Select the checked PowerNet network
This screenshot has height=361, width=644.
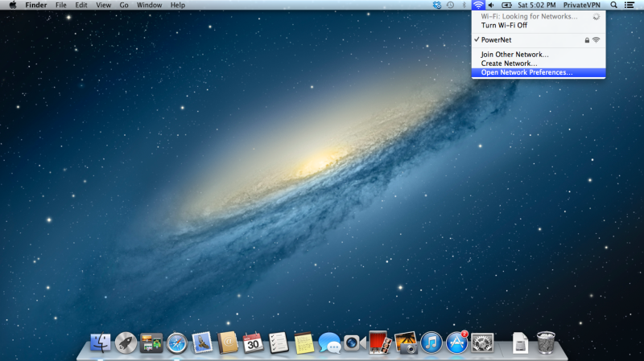[497, 39]
